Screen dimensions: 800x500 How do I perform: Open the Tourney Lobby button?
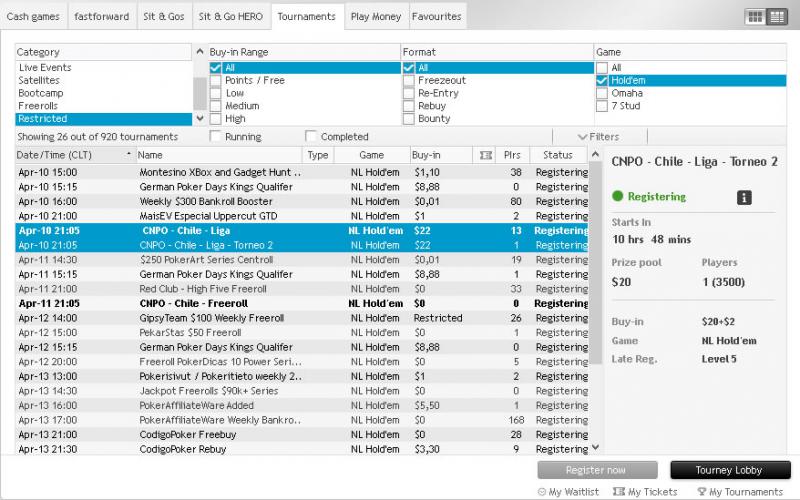(729, 470)
